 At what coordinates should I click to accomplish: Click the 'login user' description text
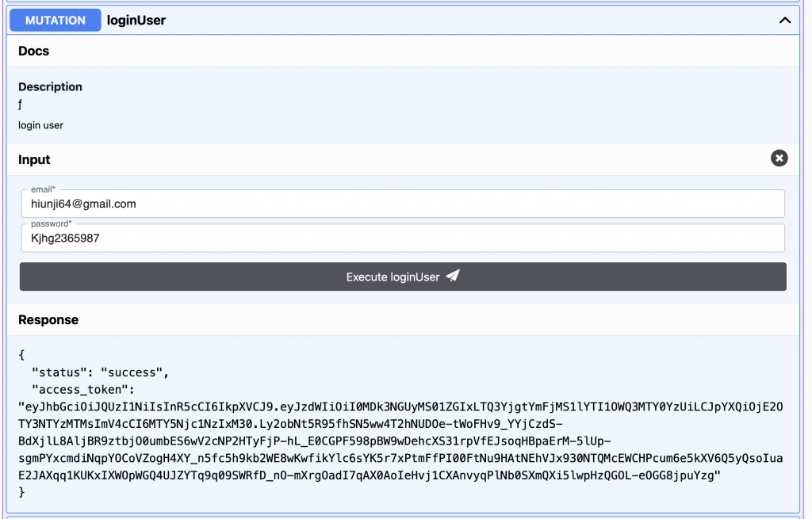(41, 125)
